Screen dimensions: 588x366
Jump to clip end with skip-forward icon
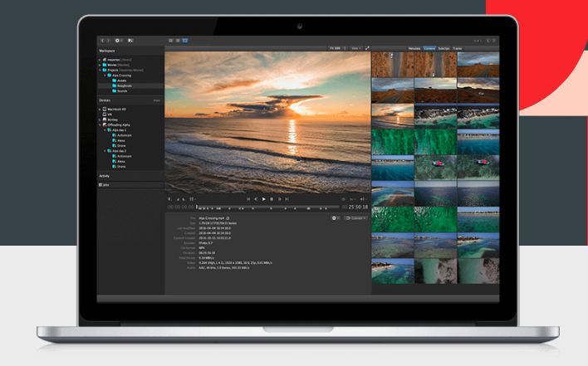[x=288, y=199]
